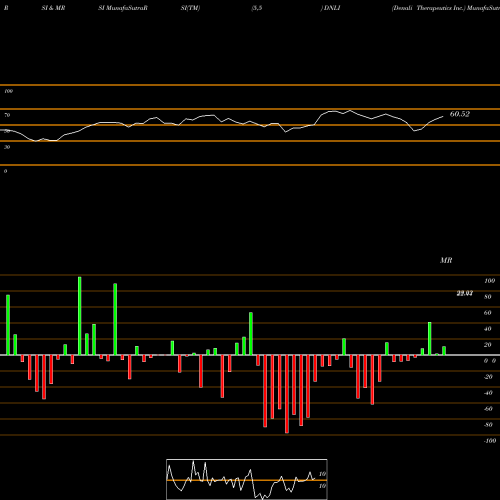Click the deepest red MR bar

click(x=287, y=394)
